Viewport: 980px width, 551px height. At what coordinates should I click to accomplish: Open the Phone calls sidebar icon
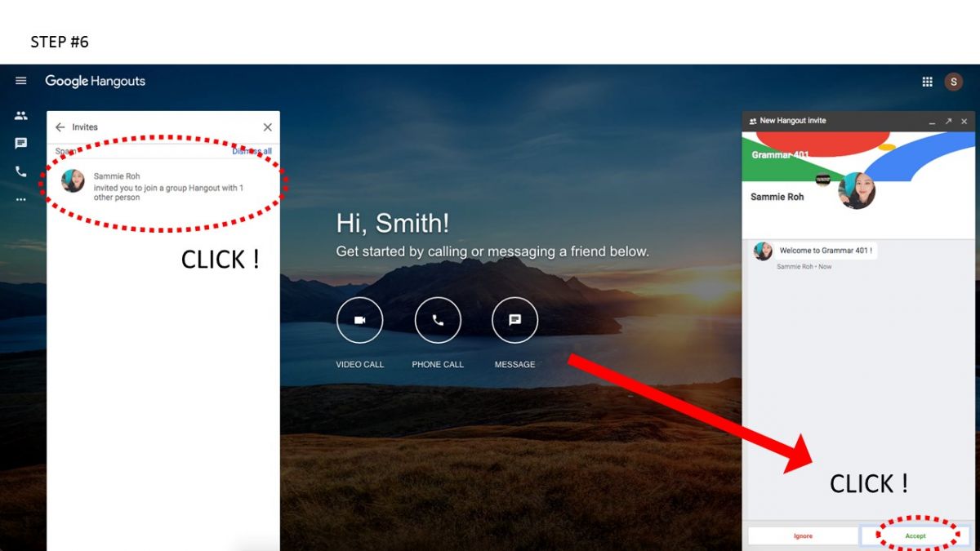pos(21,171)
